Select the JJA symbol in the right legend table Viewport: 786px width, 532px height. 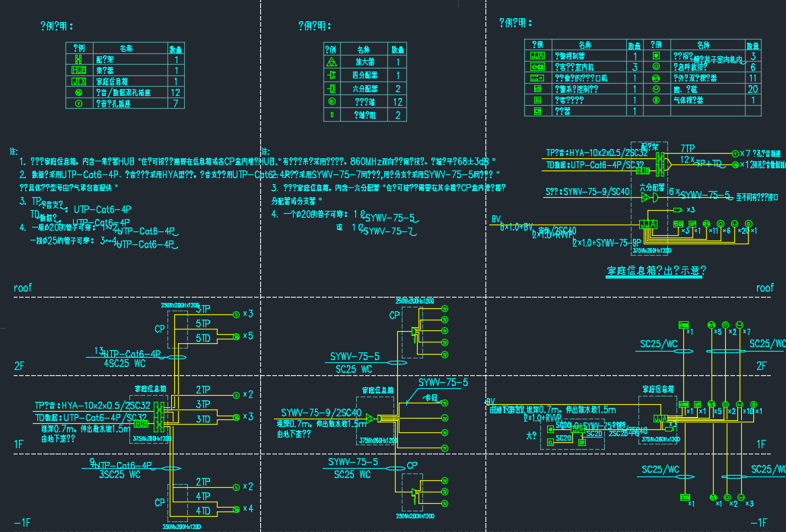pos(537,56)
